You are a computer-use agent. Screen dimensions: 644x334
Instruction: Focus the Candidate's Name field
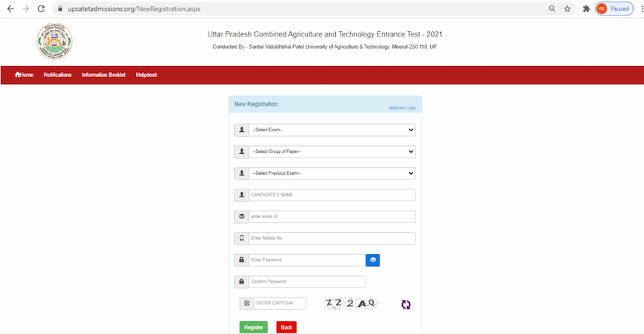(332, 195)
